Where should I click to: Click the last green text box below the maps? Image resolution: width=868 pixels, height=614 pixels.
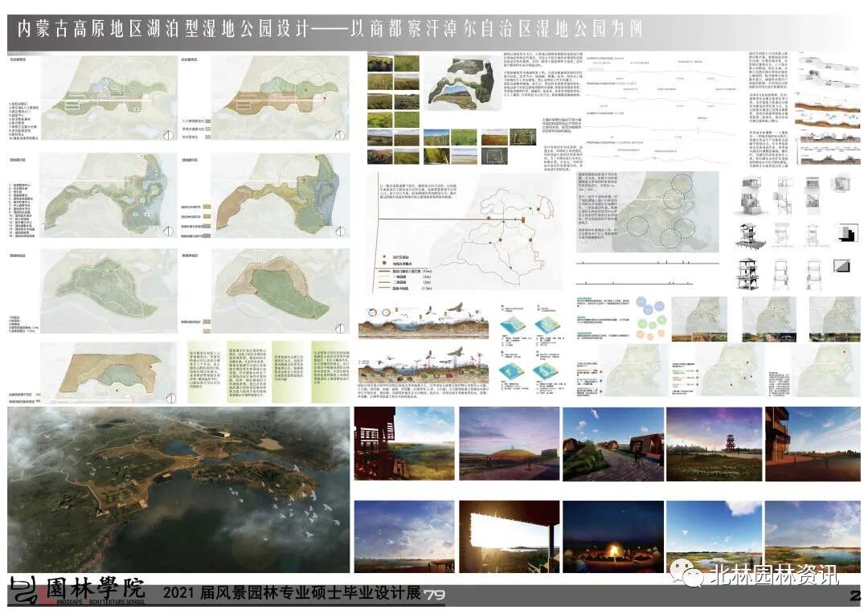coord(330,371)
